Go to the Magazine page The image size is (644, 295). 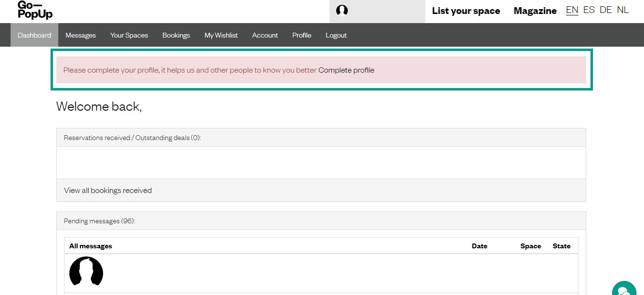tap(535, 11)
